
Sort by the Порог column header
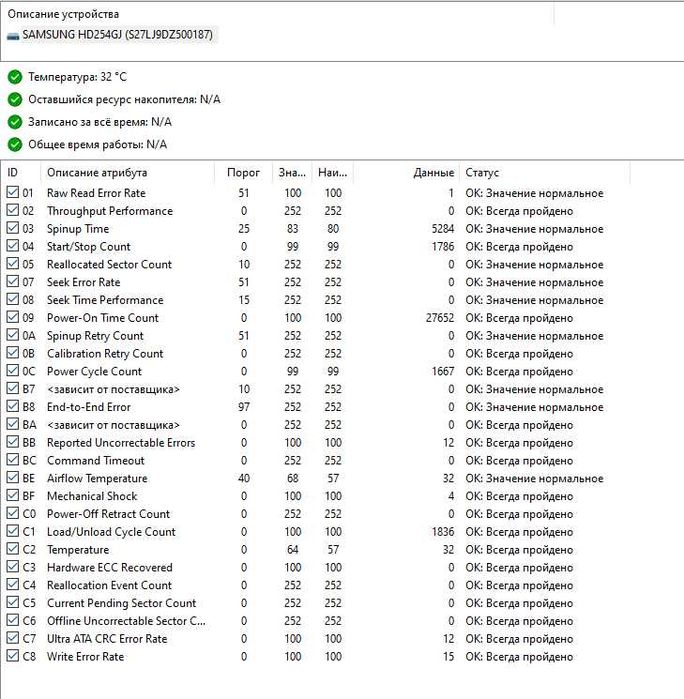coord(243,173)
